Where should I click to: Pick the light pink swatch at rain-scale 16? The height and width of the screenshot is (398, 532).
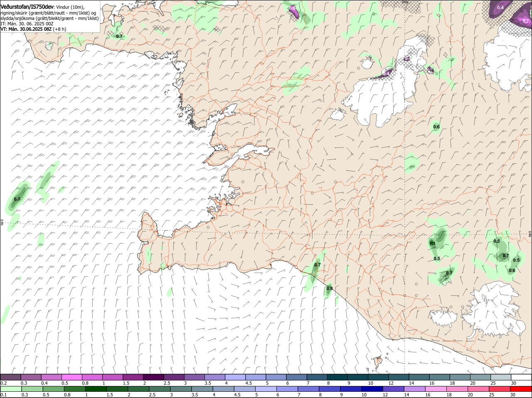coord(436,389)
